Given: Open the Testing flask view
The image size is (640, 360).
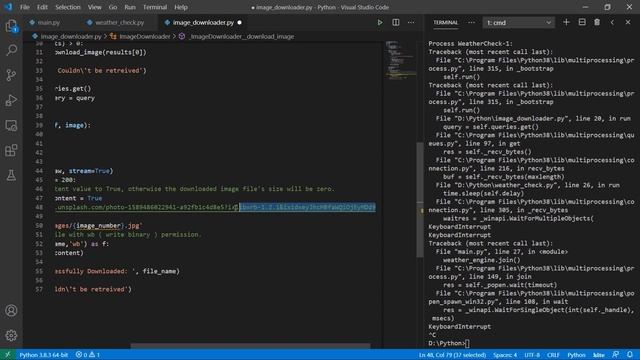Looking at the screenshot, I should 11,175.
